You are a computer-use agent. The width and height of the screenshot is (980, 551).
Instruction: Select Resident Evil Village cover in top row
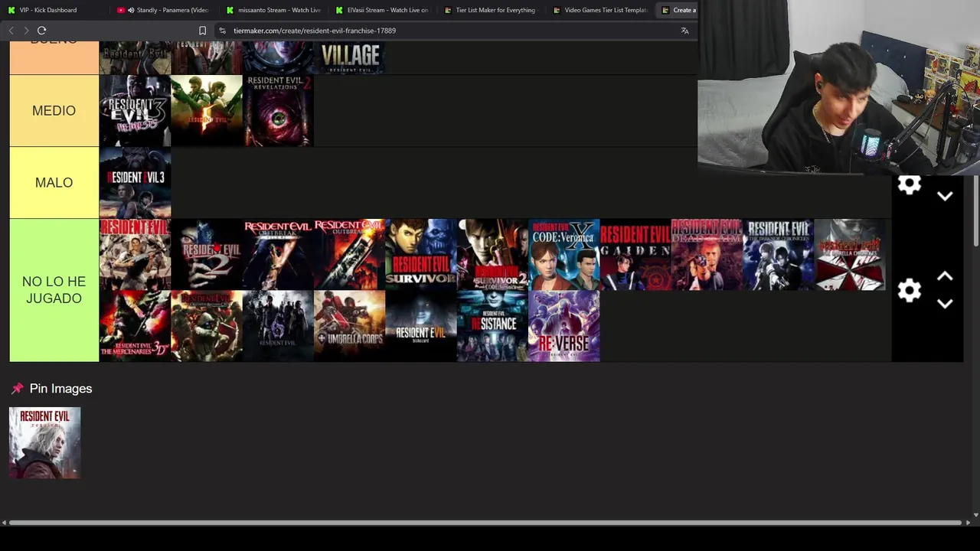350,57
